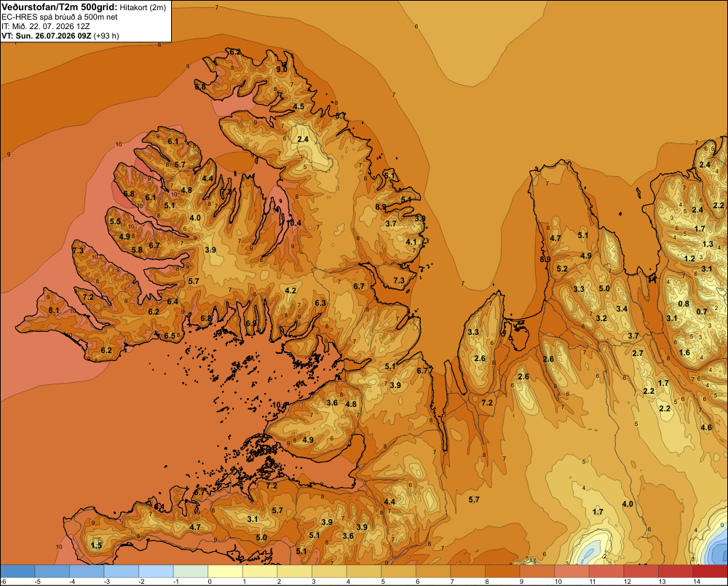Pick the legend swatch between 12 and 13

coord(641,571)
